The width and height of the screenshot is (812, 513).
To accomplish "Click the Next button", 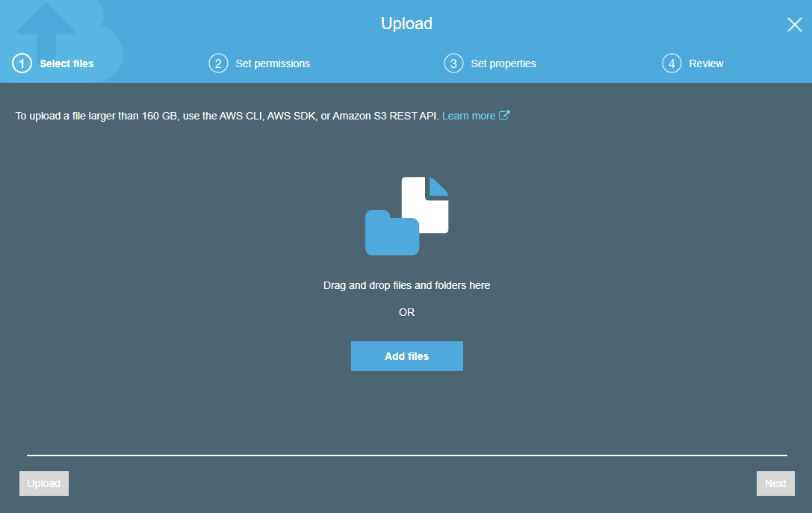I will tap(775, 483).
